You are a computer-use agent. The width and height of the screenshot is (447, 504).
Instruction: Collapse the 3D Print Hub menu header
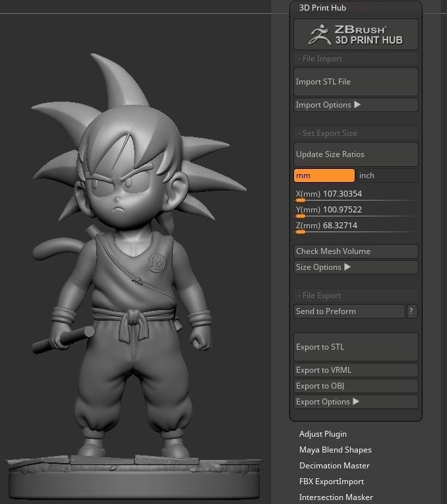(322, 8)
